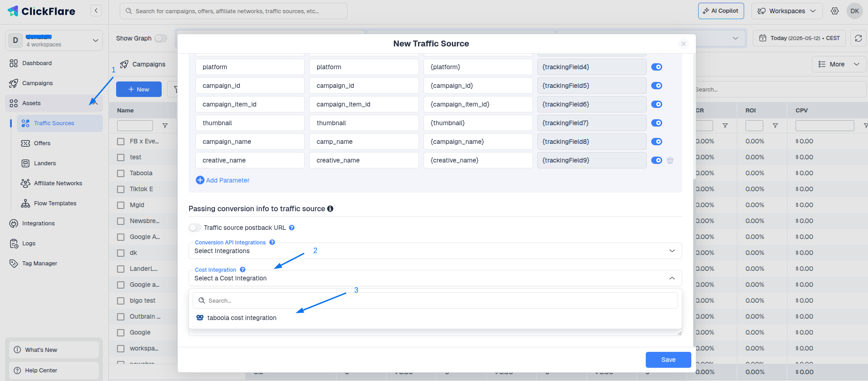Show info about passing conversion info
The image size is (868, 381).
(330, 208)
